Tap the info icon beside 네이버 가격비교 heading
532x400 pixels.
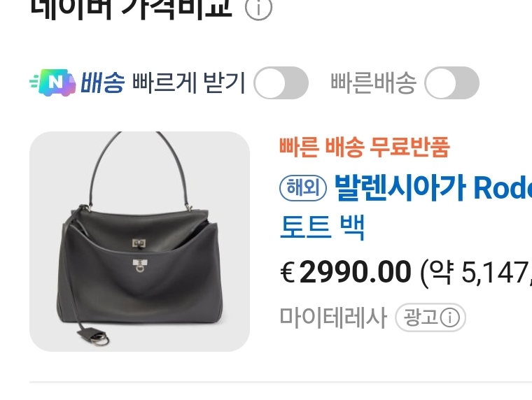(258, 8)
